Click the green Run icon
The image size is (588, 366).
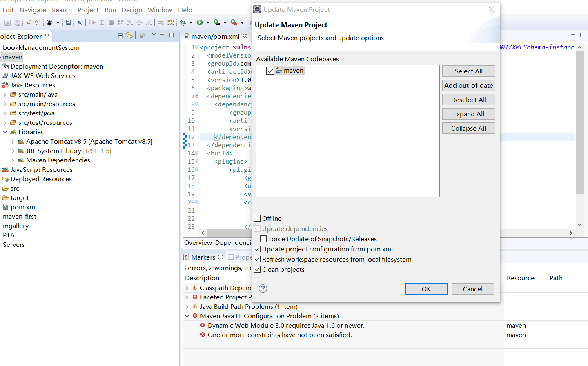pyautogui.click(x=200, y=23)
